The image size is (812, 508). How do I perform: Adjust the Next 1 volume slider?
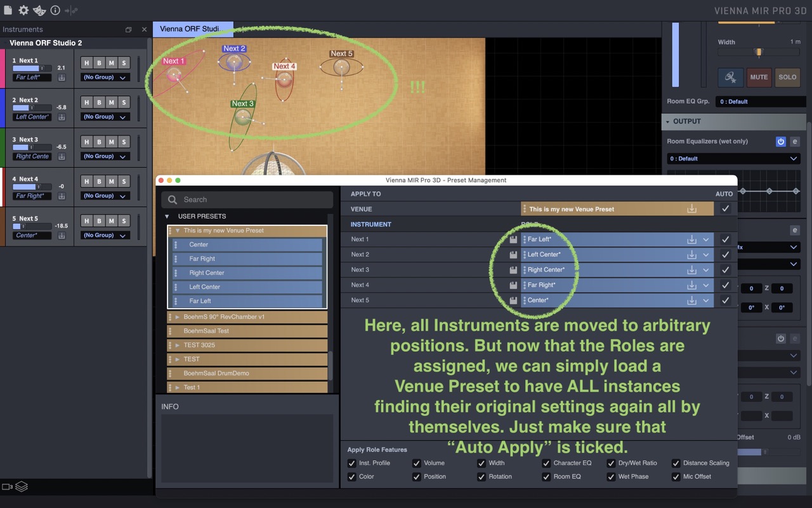(x=32, y=68)
